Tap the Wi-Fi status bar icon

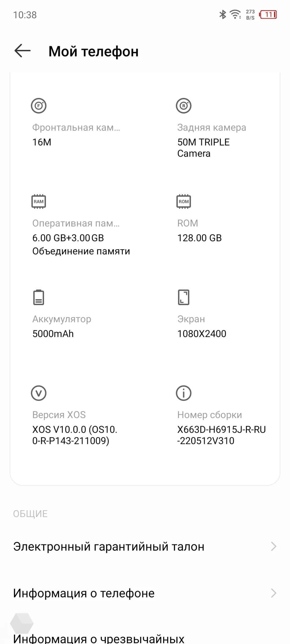click(235, 14)
